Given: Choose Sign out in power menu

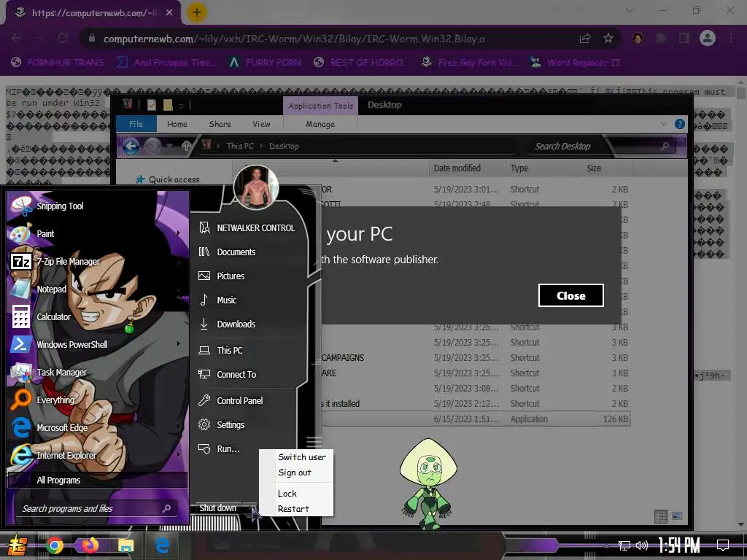Looking at the screenshot, I should coord(295,472).
